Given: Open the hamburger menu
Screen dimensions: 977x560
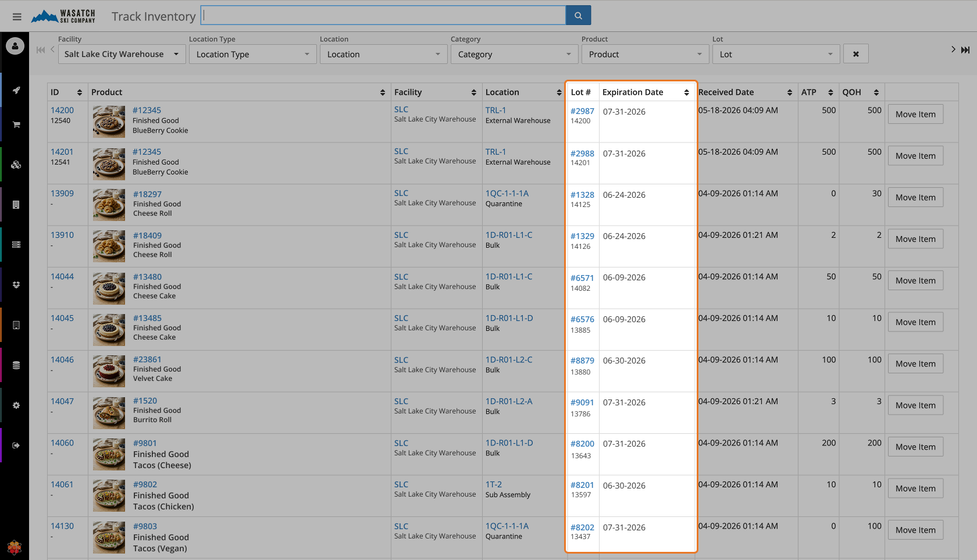Looking at the screenshot, I should point(17,17).
